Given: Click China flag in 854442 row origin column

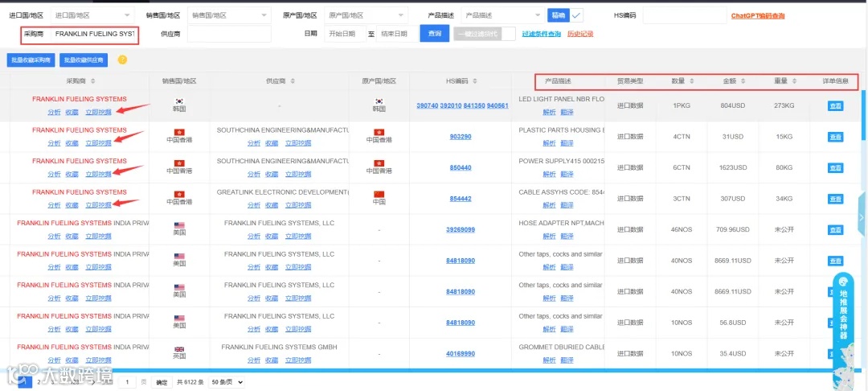Looking at the screenshot, I should click(x=379, y=195).
